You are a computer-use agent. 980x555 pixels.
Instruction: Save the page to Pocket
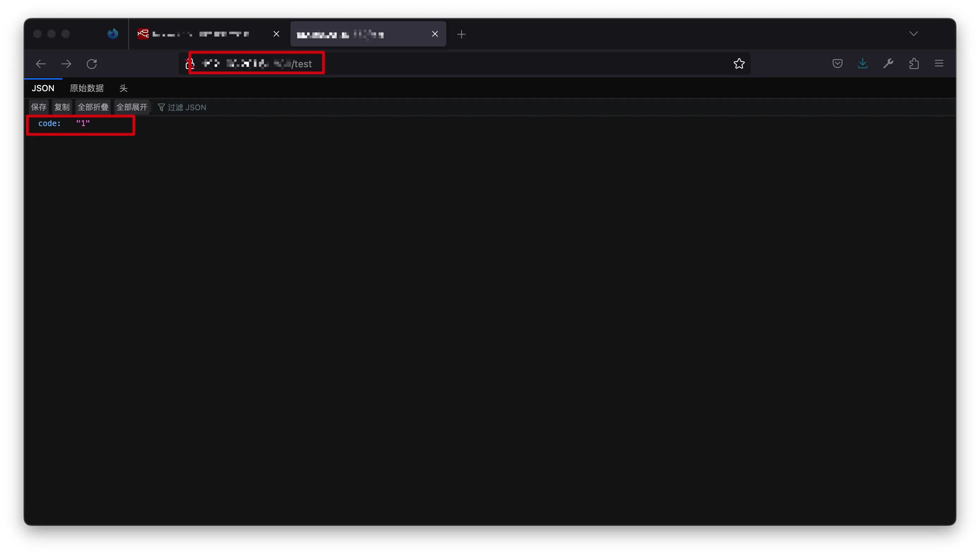coord(837,64)
